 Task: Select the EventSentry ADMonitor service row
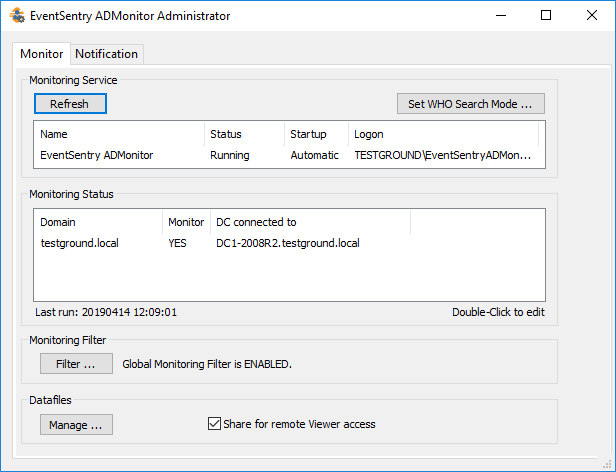point(289,155)
